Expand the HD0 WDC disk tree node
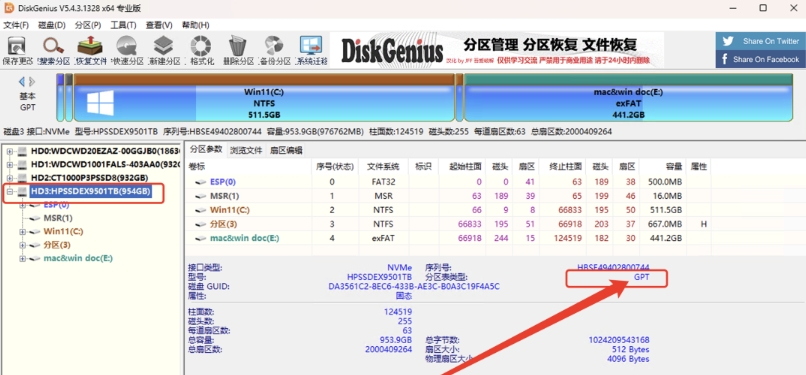The width and height of the screenshot is (806, 375). point(10,152)
